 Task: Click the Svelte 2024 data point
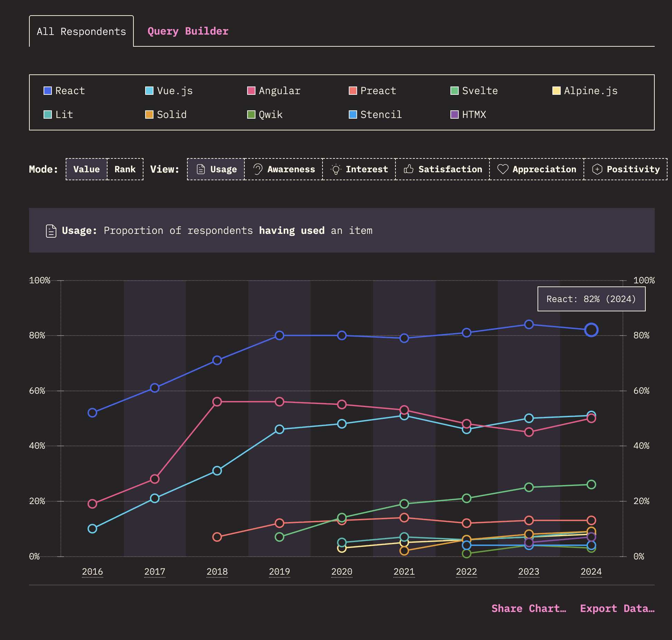pyautogui.click(x=591, y=484)
